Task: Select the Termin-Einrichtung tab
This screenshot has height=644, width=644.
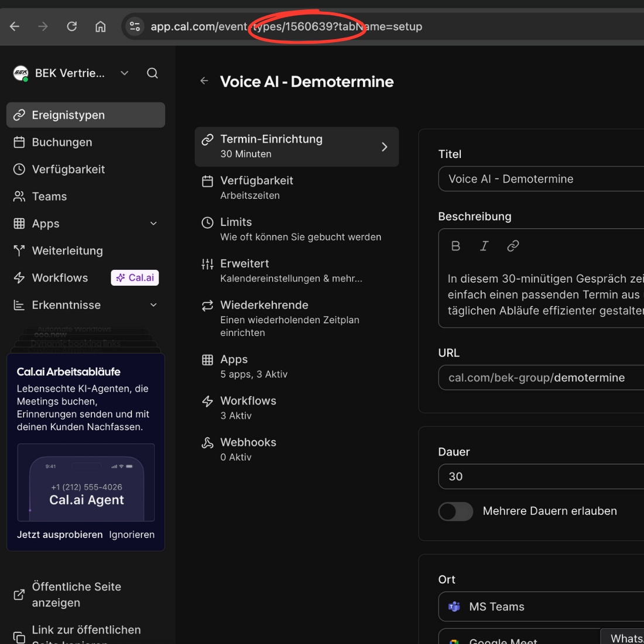Action: tap(297, 146)
